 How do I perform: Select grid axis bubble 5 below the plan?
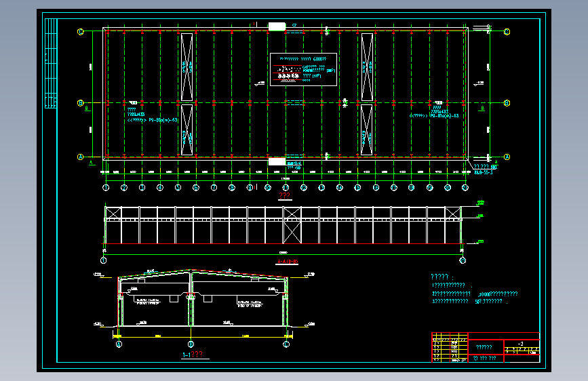(x=178, y=188)
